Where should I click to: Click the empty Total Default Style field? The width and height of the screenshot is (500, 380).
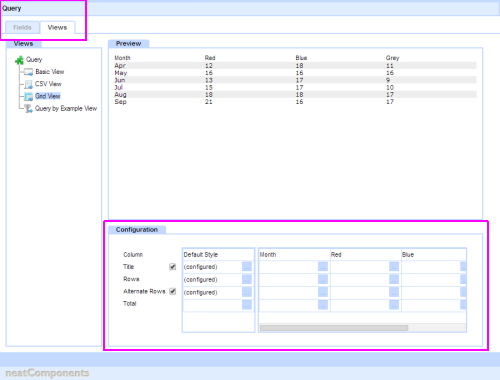tap(213, 305)
